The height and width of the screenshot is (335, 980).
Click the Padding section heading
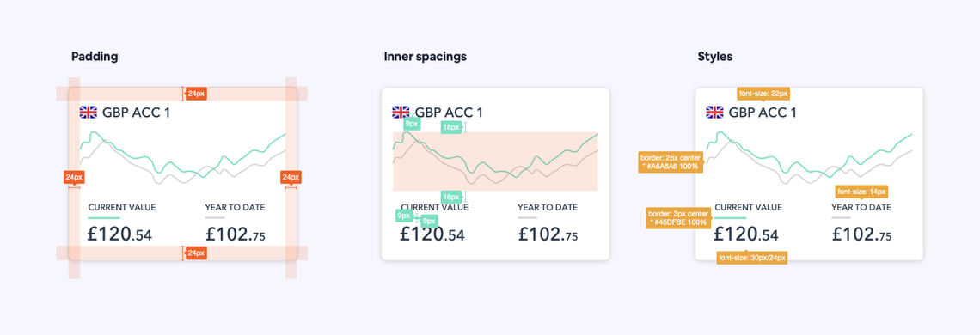pos(95,57)
